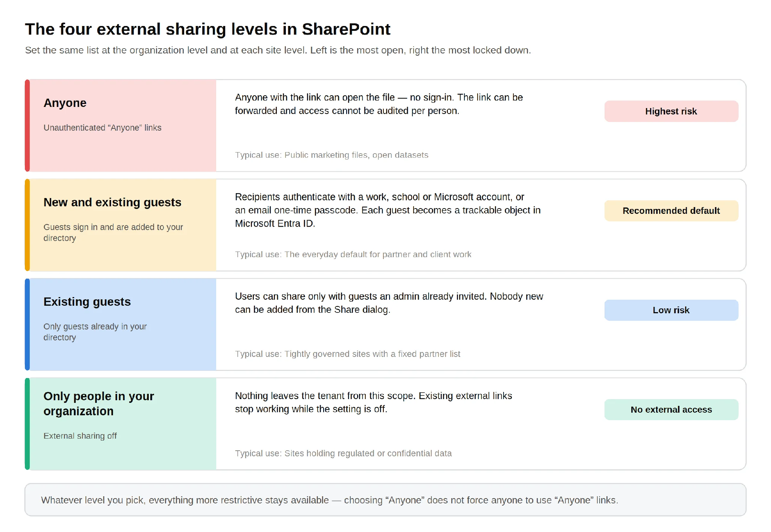This screenshot has height=532, width=771.
Task: Click the "No external access" badge
Action: [671, 409]
